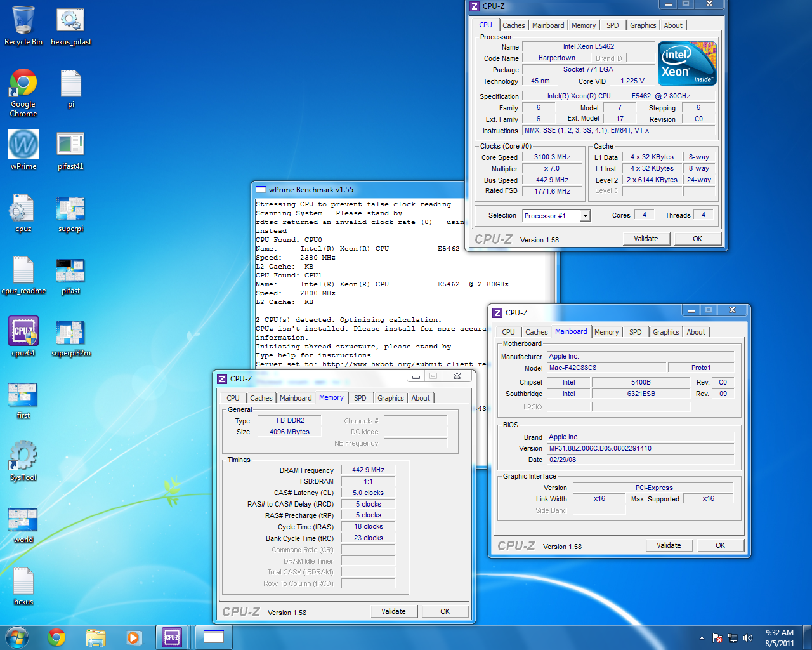This screenshot has height=650, width=812.
Task: Click the Intel Xeon inside logo
Action: pos(688,63)
